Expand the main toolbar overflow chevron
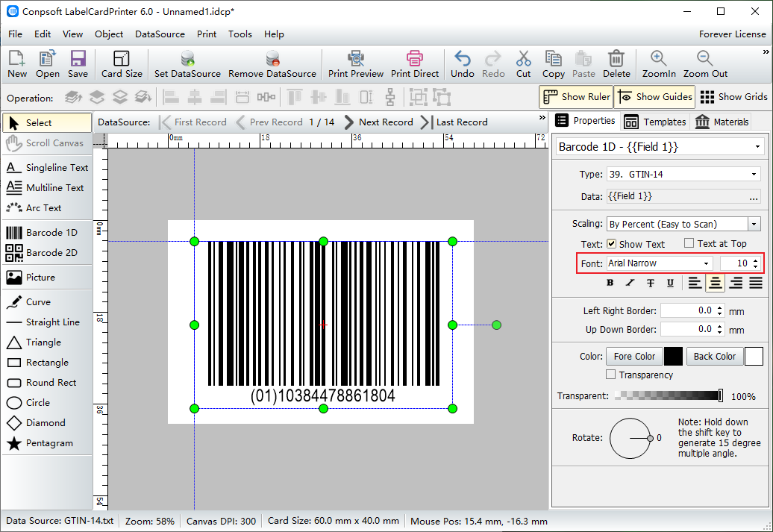Image resolution: width=773 pixels, height=532 pixels. [x=766, y=51]
